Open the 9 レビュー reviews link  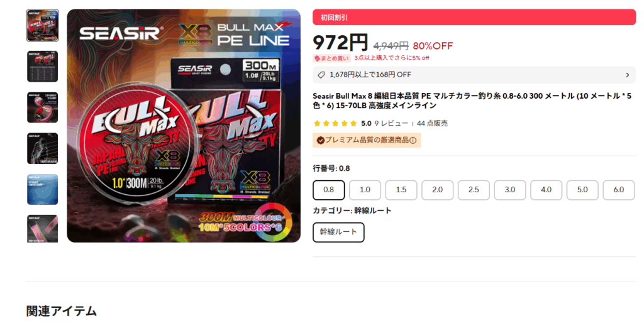(x=391, y=124)
